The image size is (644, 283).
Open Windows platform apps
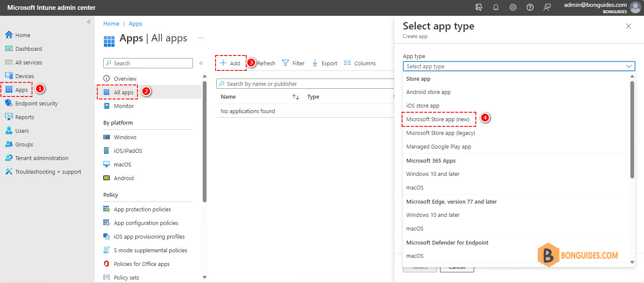click(x=125, y=137)
